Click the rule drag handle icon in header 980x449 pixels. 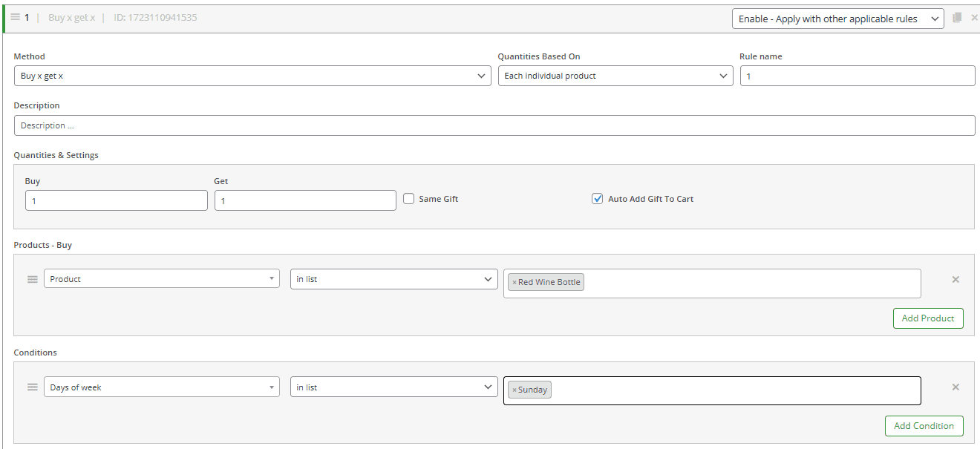pyautogui.click(x=15, y=17)
